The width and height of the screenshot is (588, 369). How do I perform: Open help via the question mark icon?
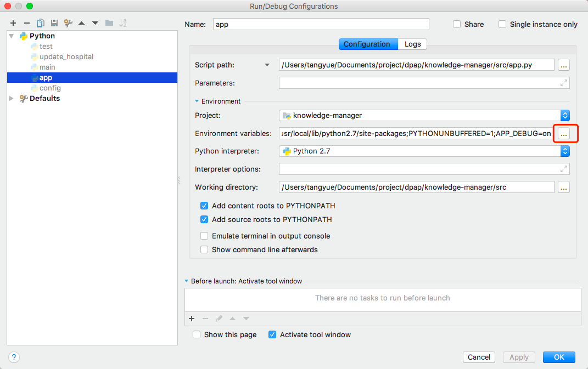pyautogui.click(x=14, y=357)
